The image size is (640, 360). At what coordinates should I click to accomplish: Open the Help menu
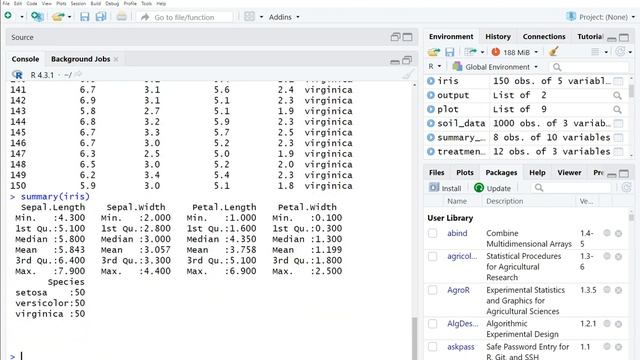[161, 3]
